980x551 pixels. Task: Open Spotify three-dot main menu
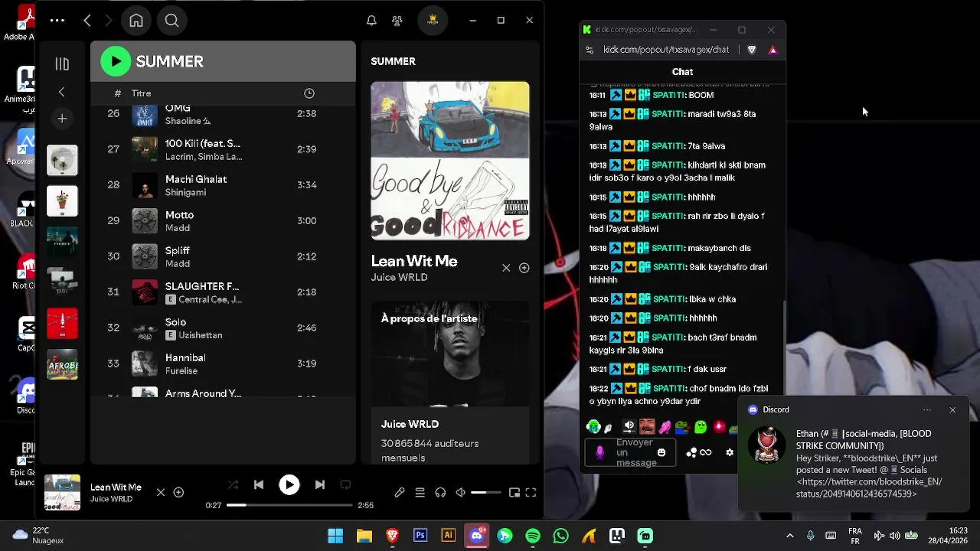point(57,21)
